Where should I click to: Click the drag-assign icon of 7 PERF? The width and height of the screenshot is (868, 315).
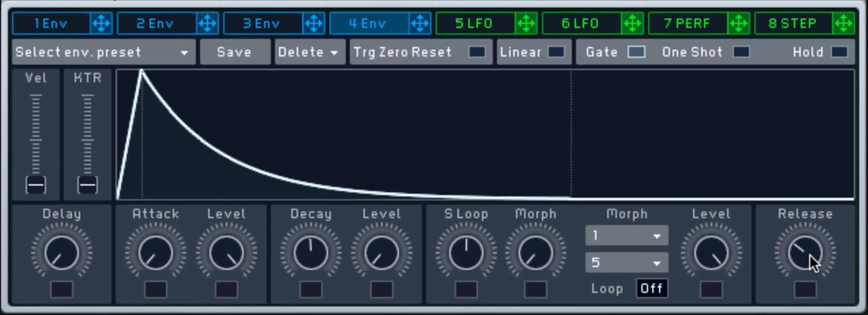738,23
